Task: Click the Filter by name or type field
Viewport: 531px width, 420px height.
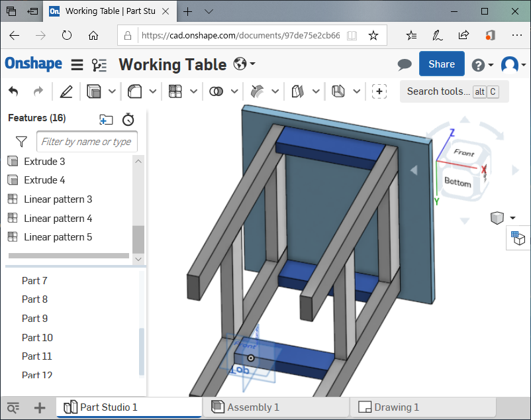Action: pyautogui.click(x=87, y=142)
